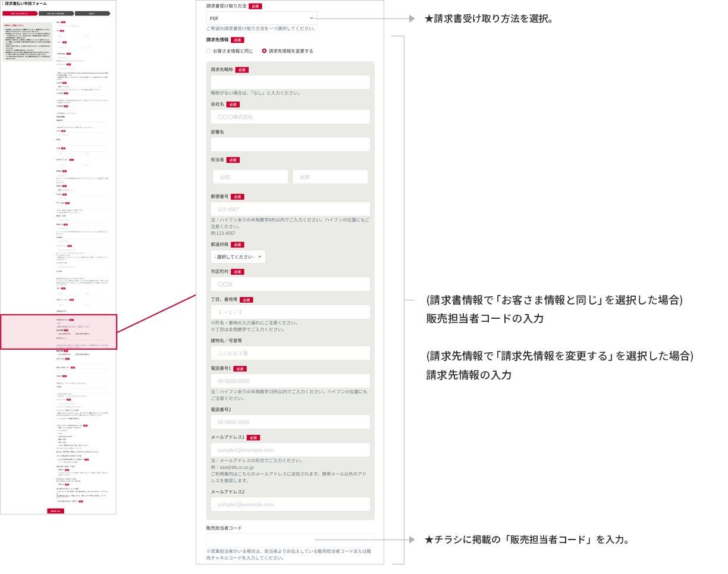Viewport: 728px width, 574px height.
Task: Click into the 部署名 field
Action: tap(290, 145)
